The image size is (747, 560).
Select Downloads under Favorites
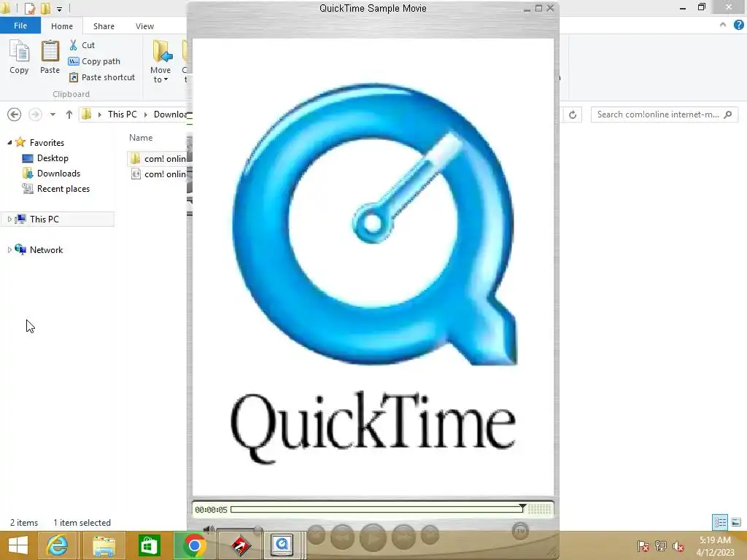58,174
